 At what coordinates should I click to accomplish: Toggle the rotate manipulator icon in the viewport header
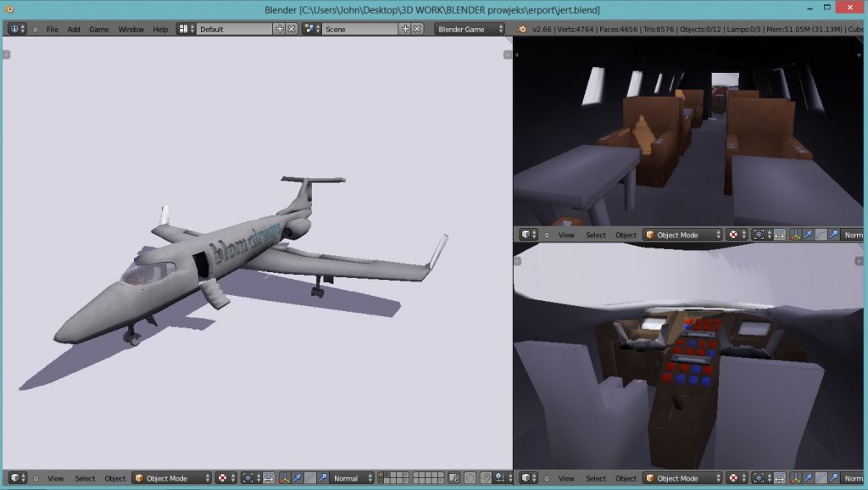pyautogui.click(x=310, y=477)
